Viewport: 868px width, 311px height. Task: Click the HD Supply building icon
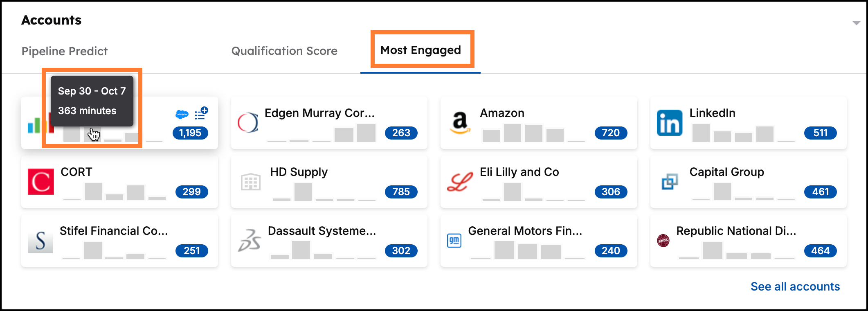(250, 181)
